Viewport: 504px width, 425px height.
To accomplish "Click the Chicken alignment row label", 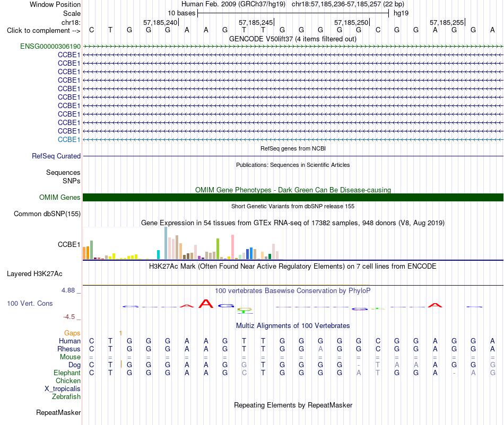I will (68, 380).
